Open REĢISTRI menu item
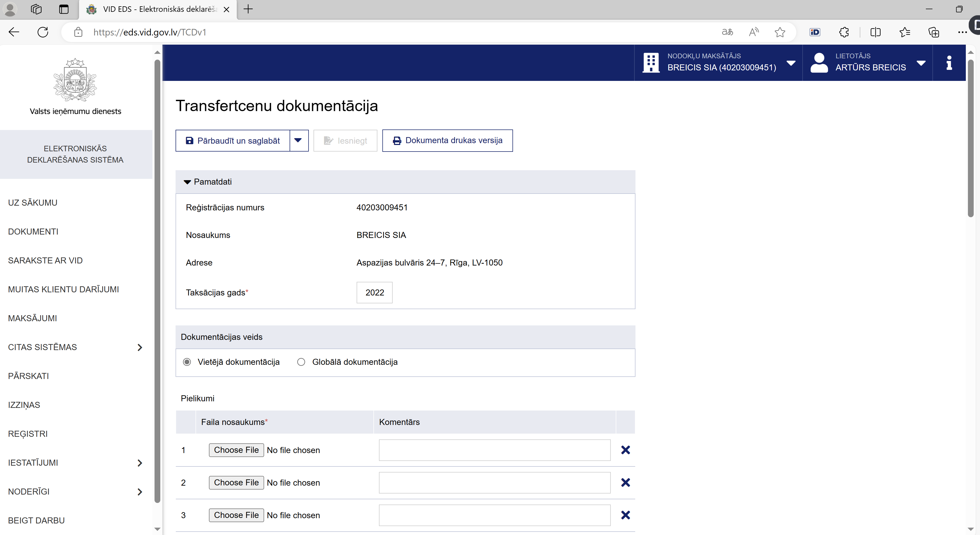The width and height of the screenshot is (980, 535). 28,434
